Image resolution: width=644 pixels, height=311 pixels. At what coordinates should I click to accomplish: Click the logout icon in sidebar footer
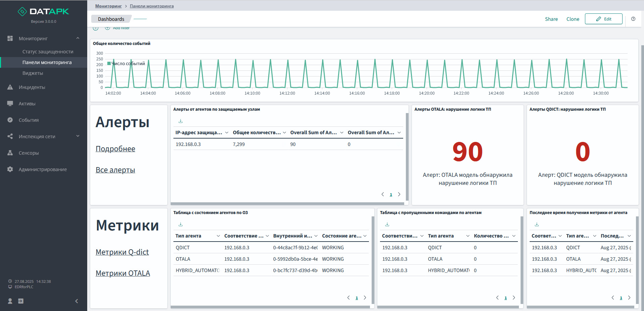[x=21, y=301]
